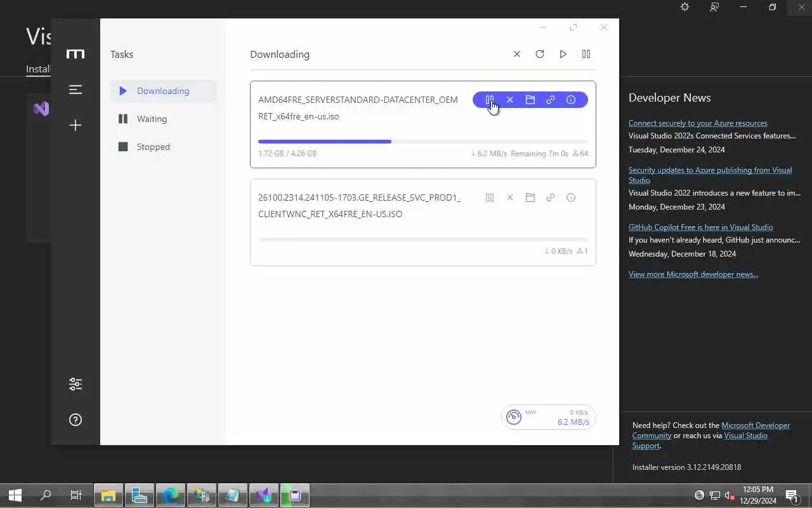Screen dimensions: 812x508
Task: Select the AMD64FRE_SERVERSTANDARD task file name
Action: pyautogui.click(x=358, y=108)
